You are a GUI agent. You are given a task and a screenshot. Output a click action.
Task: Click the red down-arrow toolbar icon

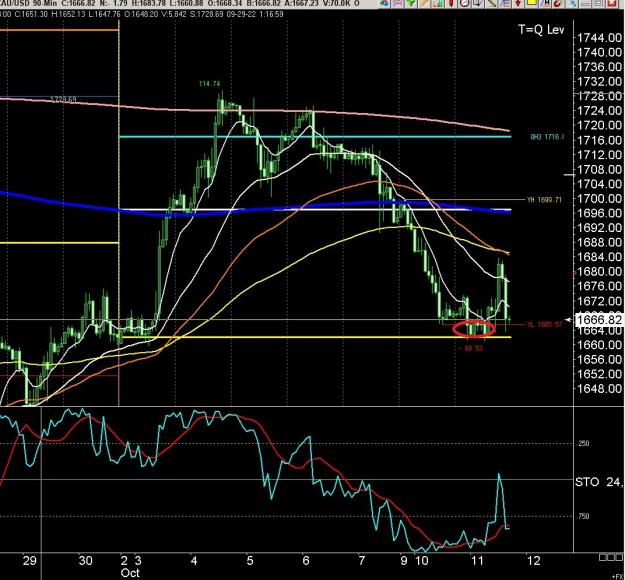(x=517, y=3)
